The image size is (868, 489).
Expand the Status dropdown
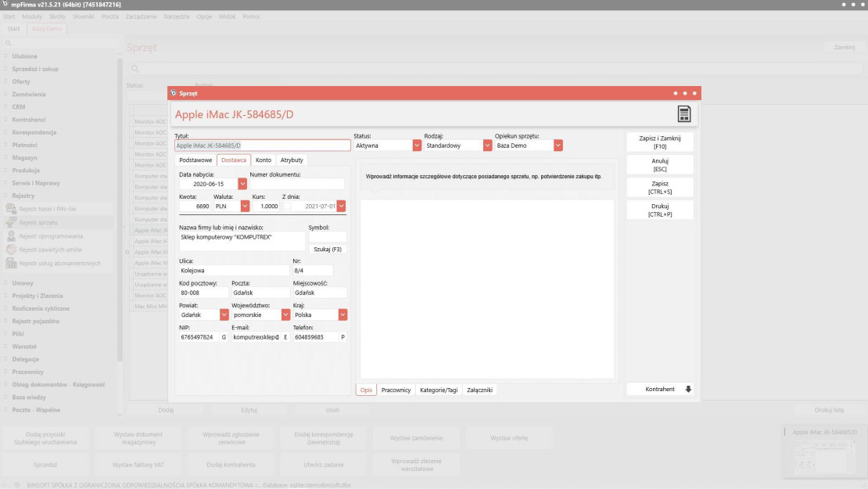click(417, 146)
